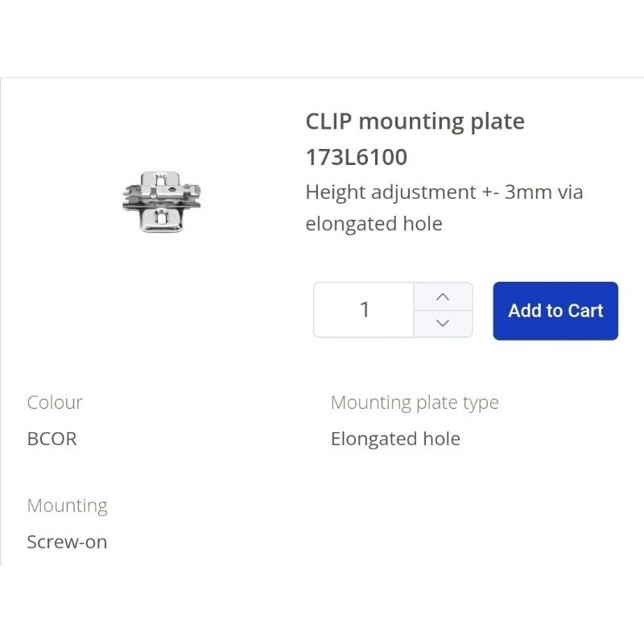The width and height of the screenshot is (644, 644).
Task: Click the word "Cart" on the blue button
Action: (585, 311)
